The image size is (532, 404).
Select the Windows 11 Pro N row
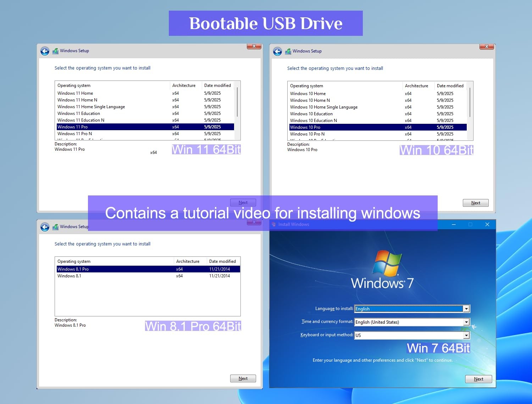click(145, 134)
